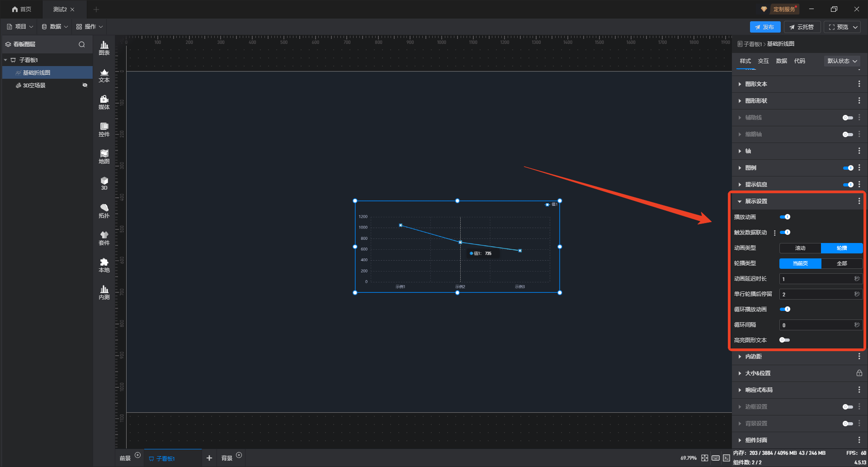Screen dimensions: 868x467
Task: Enable the 高亮图形文本 switch
Action: pyautogui.click(x=784, y=340)
